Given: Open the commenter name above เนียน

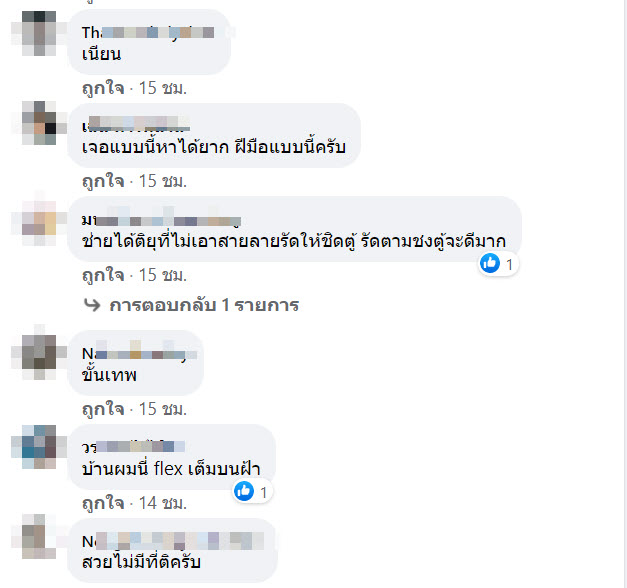Looking at the screenshot, I should point(148,32).
